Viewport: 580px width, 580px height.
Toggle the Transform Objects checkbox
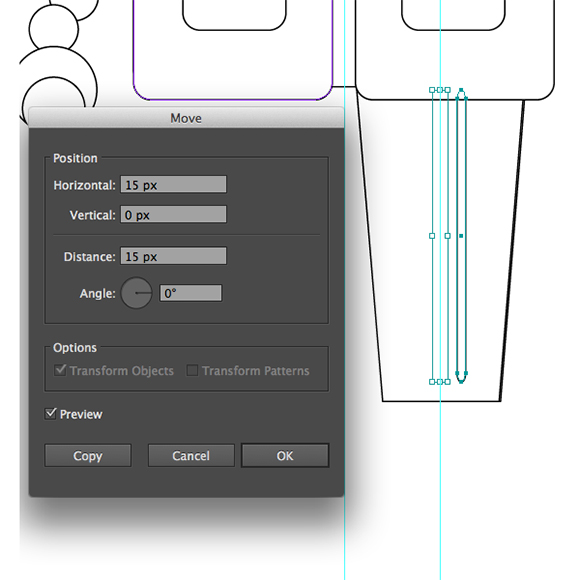click(60, 370)
